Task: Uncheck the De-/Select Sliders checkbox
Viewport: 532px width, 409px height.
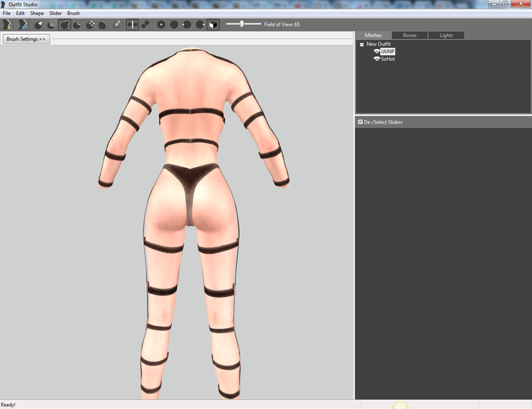Action: [360, 121]
